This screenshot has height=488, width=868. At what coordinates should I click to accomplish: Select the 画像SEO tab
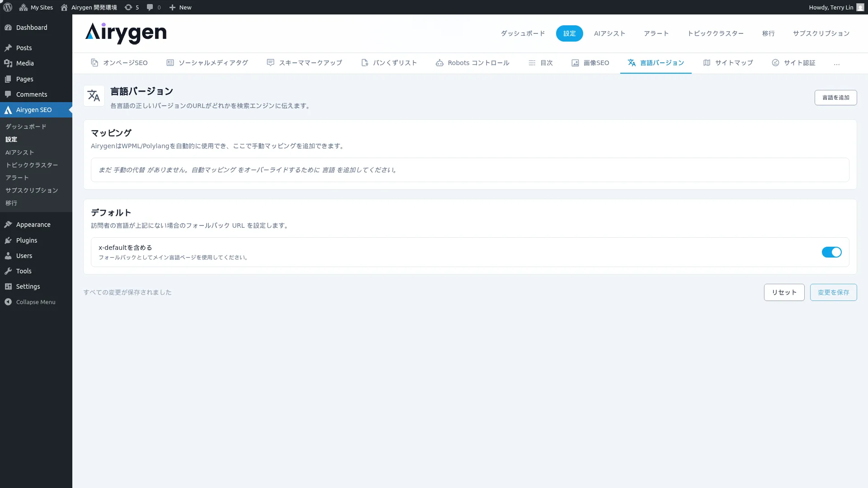click(590, 63)
